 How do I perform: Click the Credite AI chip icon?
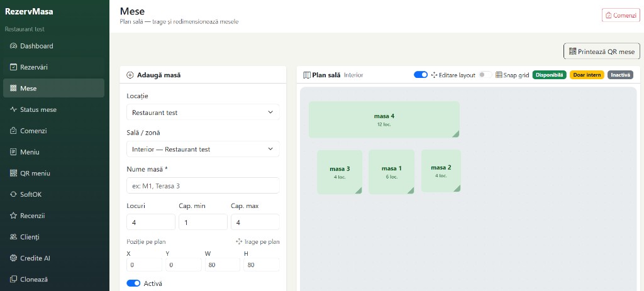point(13,258)
